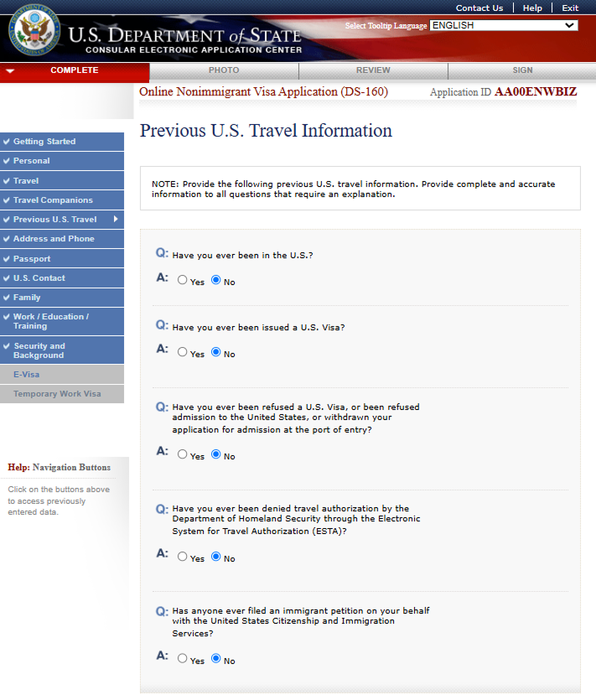Screen dimensions: 596x700
Task: Open Security and Background section
Action: click(x=62, y=350)
